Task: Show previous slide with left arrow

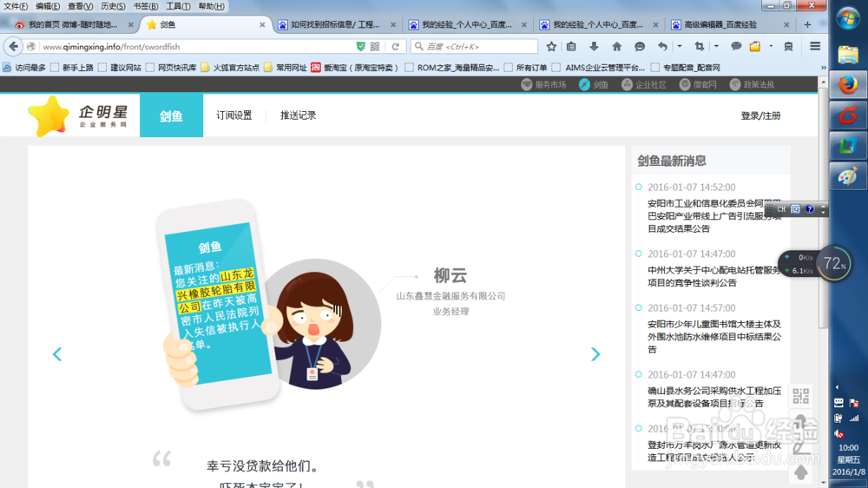Action: pos(57,354)
